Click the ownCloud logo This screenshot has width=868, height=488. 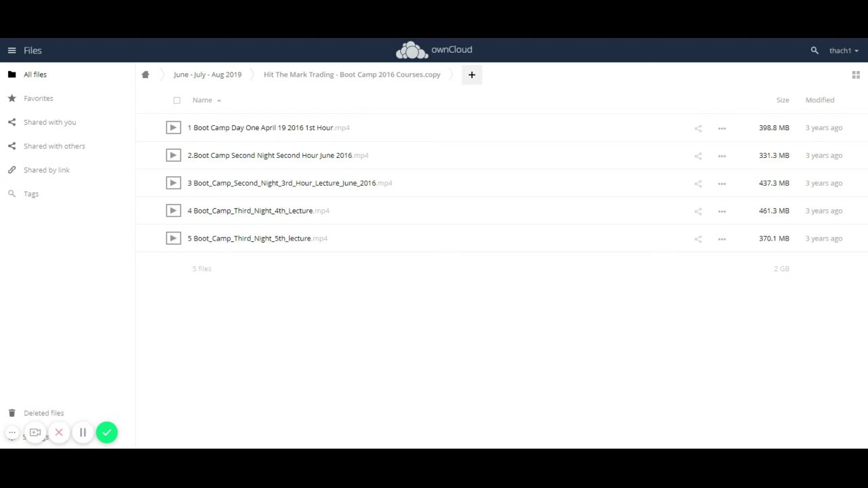(x=434, y=50)
